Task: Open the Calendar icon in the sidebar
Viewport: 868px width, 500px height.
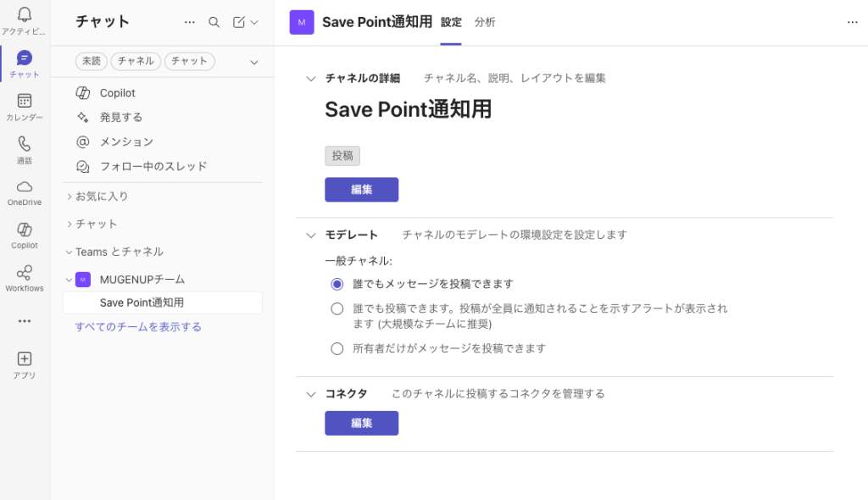Action: (25, 101)
